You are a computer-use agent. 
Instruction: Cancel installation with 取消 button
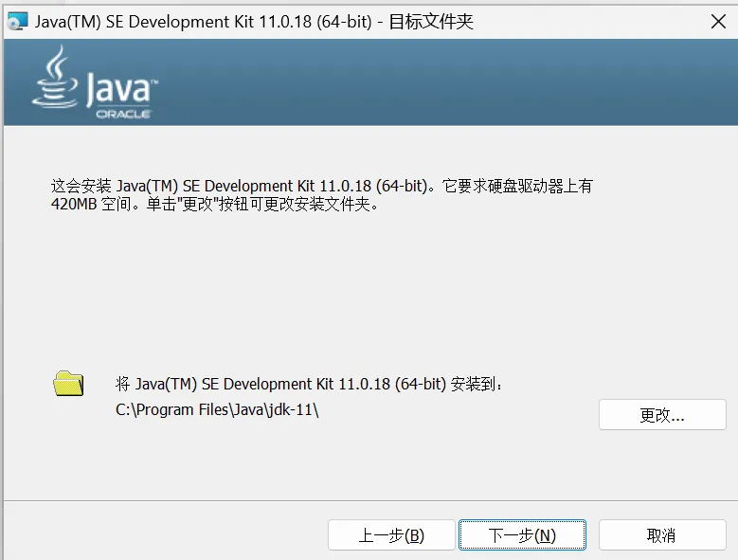pos(662,534)
